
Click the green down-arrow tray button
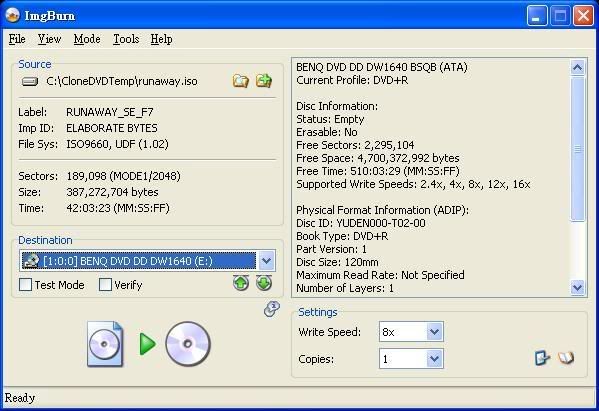point(264,283)
